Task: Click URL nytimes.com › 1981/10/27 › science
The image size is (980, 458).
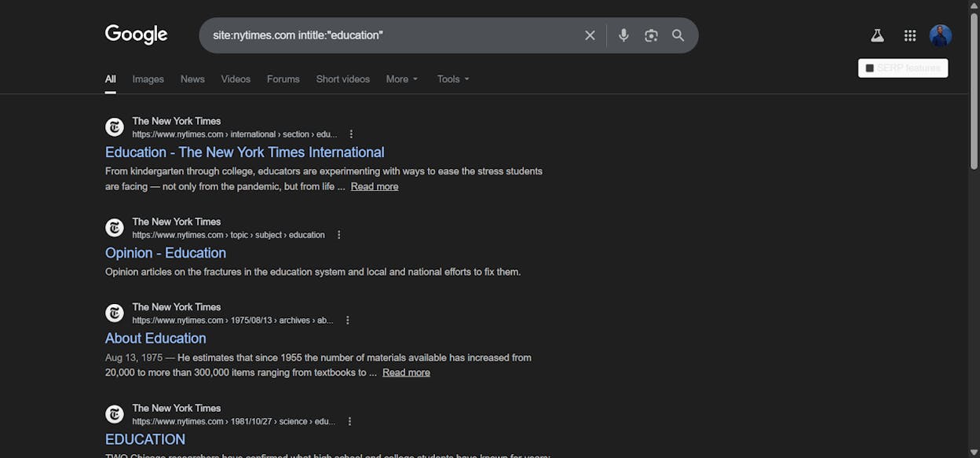Action: (234, 422)
